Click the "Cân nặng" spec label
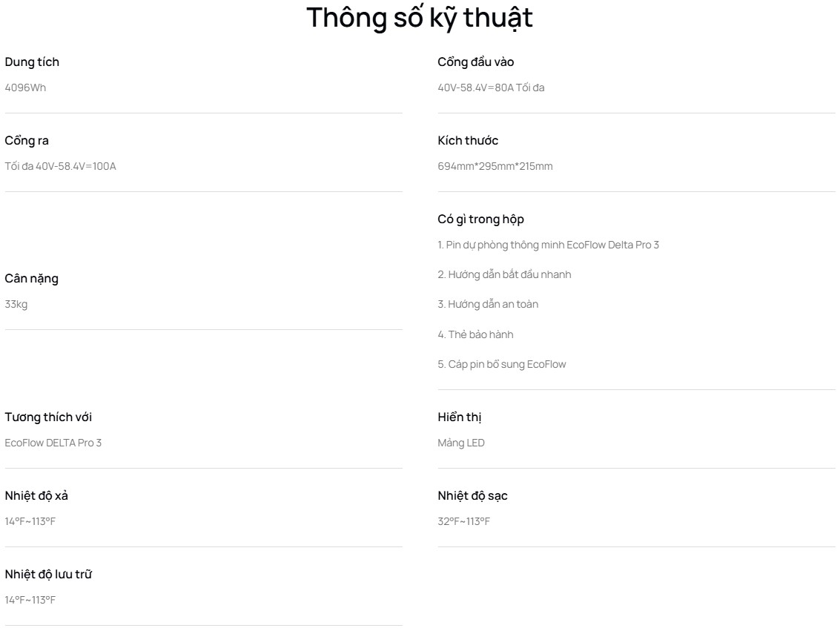The height and width of the screenshot is (631, 840). click(x=31, y=279)
